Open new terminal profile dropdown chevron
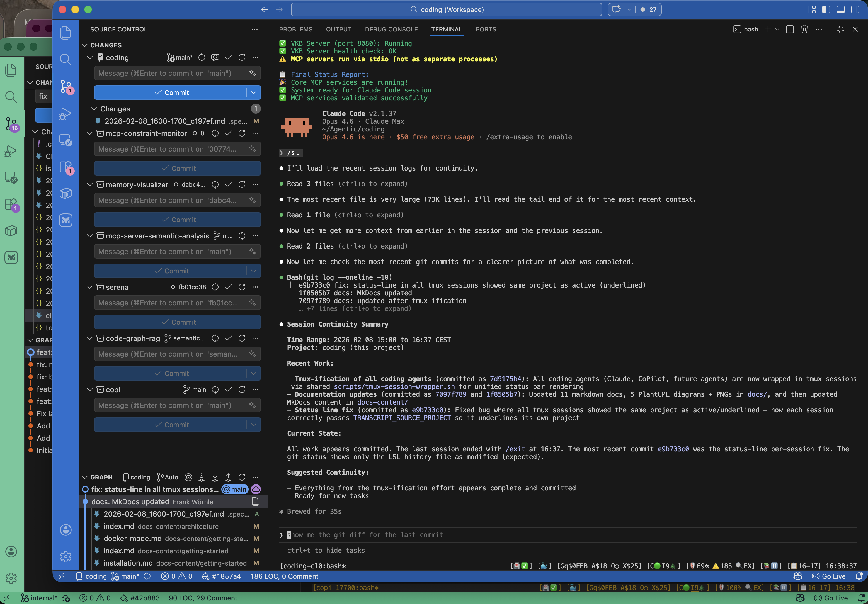 tap(777, 29)
